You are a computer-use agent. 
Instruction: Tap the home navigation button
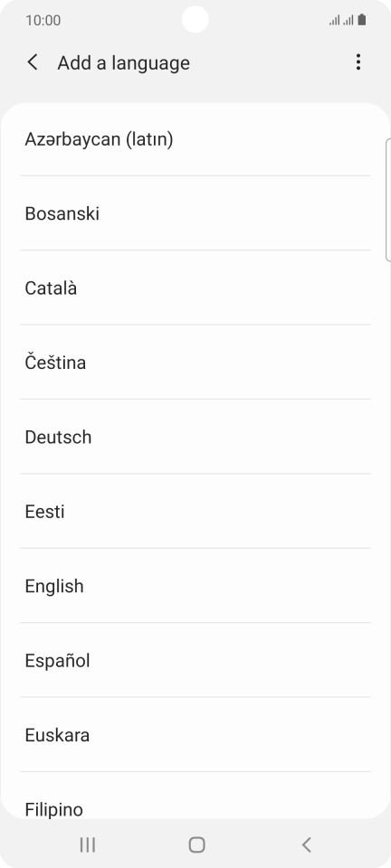click(196, 844)
